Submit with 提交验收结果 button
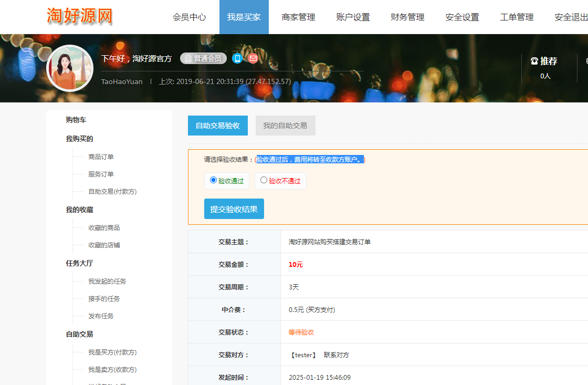 coord(234,209)
